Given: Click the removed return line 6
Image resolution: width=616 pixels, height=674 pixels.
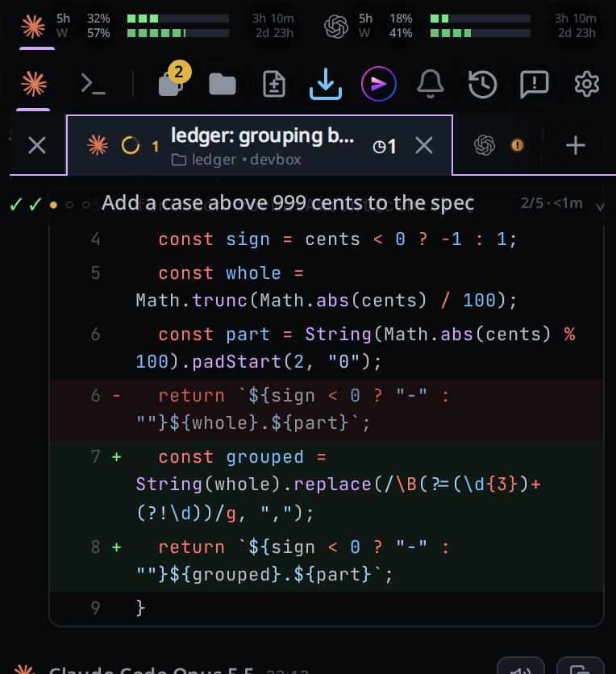Looking at the screenshot, I should pyautogui.click(x=327, y=410).
